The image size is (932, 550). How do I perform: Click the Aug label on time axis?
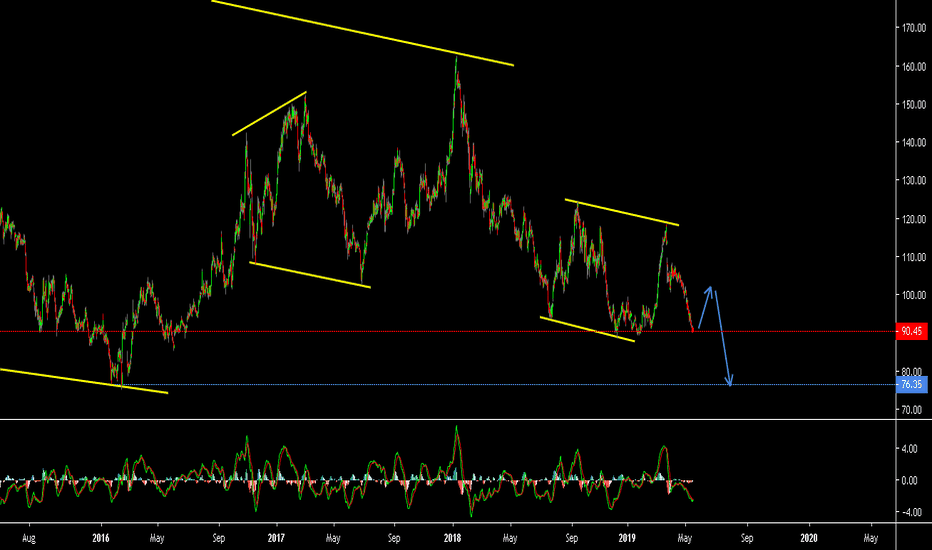[x=29, y=539]
